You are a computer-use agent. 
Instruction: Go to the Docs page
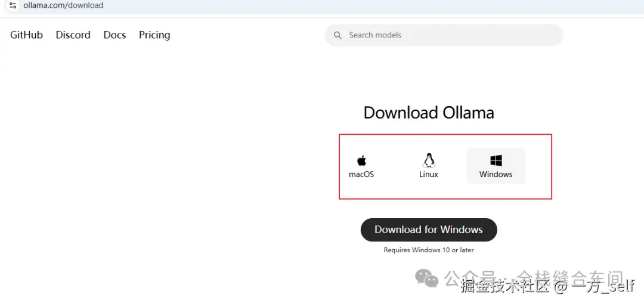tap(114, 35)
